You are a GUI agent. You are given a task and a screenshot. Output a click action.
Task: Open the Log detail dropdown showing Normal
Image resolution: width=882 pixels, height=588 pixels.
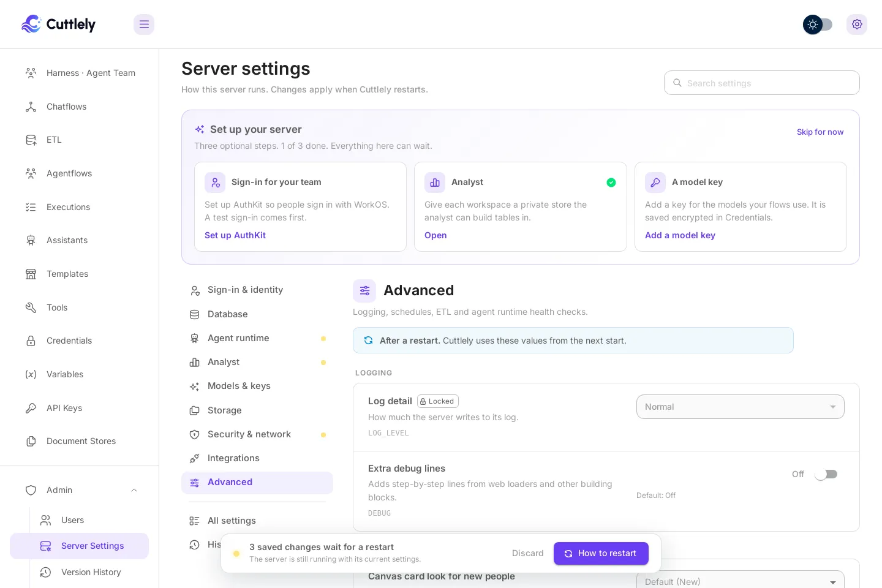(x=741, y=407)
